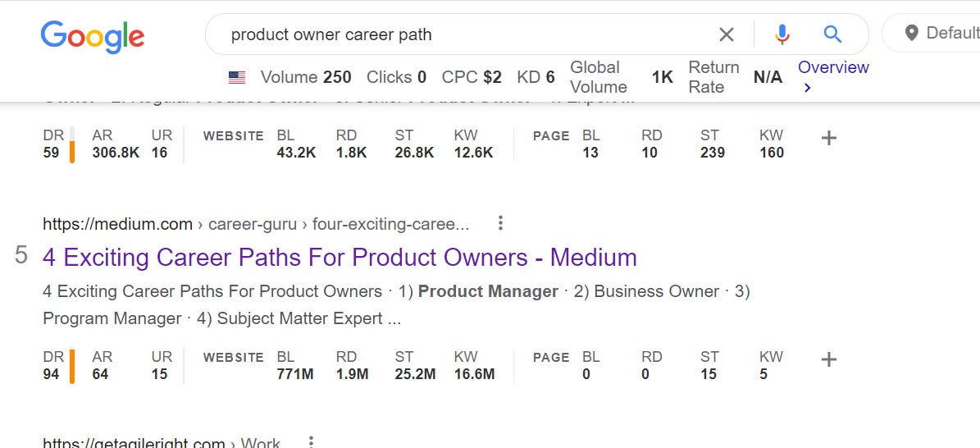Click website RD 1.9M value

tap(352, 374)
